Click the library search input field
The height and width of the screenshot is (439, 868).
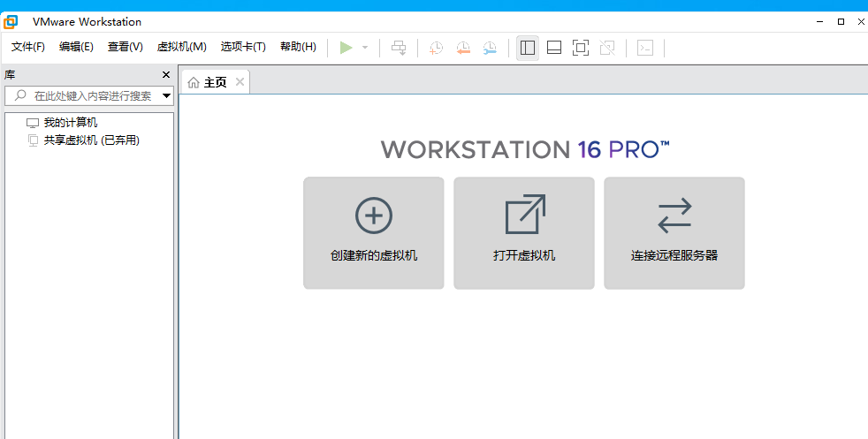pos(89,95)
